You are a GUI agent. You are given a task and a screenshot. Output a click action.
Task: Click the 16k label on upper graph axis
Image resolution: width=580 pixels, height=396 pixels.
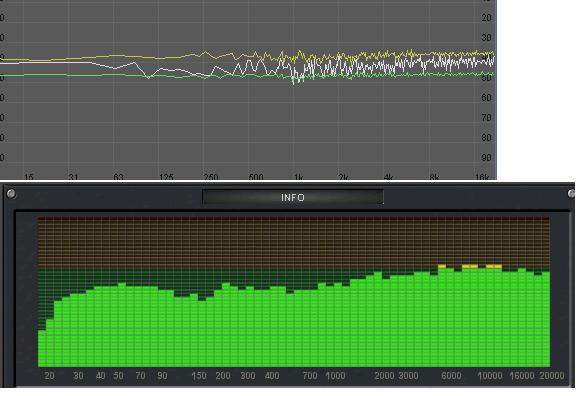point(482,177)
